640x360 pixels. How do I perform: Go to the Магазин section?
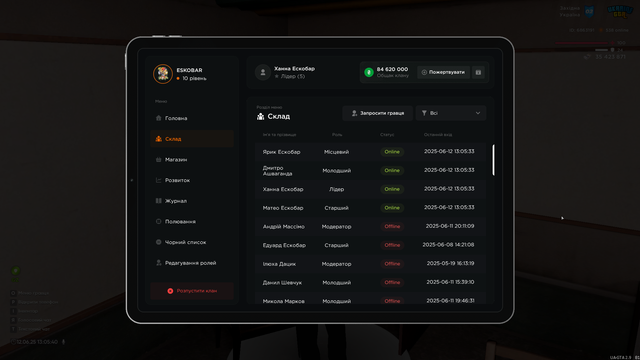click(192, 160)
